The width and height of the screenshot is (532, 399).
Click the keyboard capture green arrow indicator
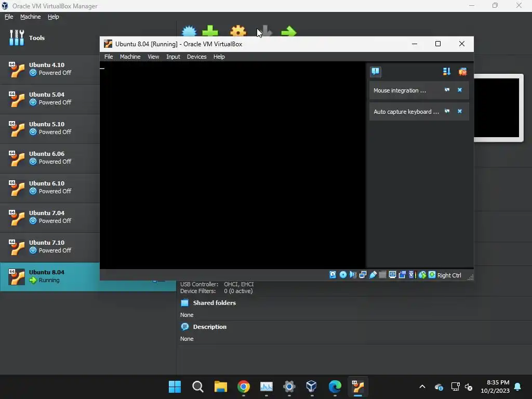(x=432, y=275)
